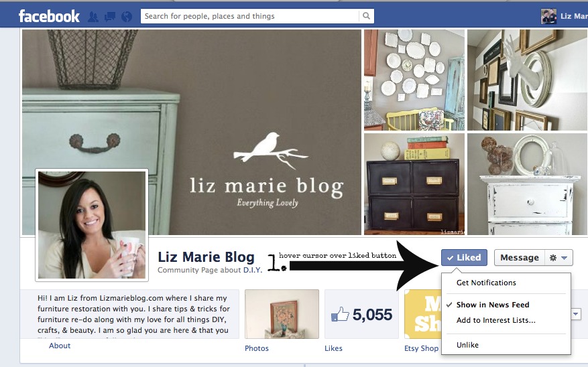Click the user avatar in header

pyautogui.click(x=548, y=17)
